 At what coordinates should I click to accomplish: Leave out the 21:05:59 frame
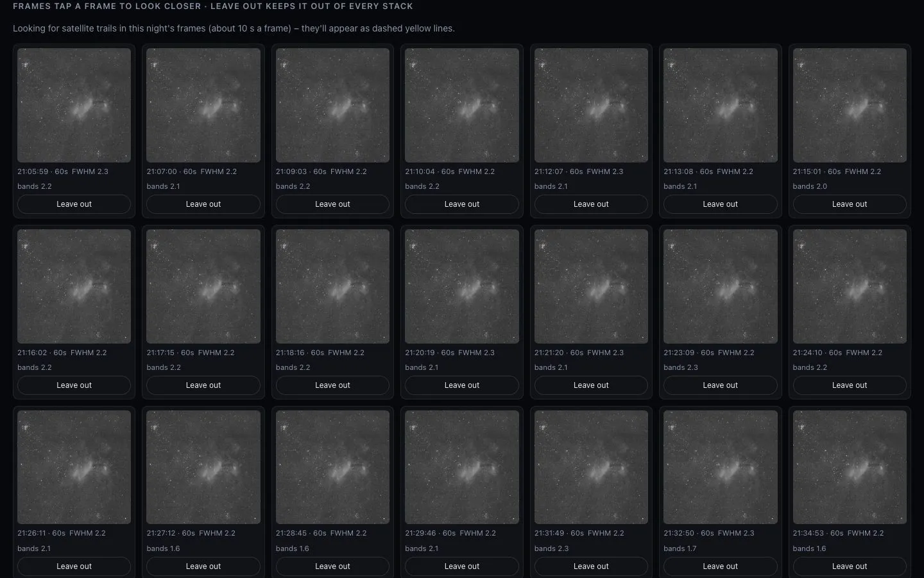74,204
